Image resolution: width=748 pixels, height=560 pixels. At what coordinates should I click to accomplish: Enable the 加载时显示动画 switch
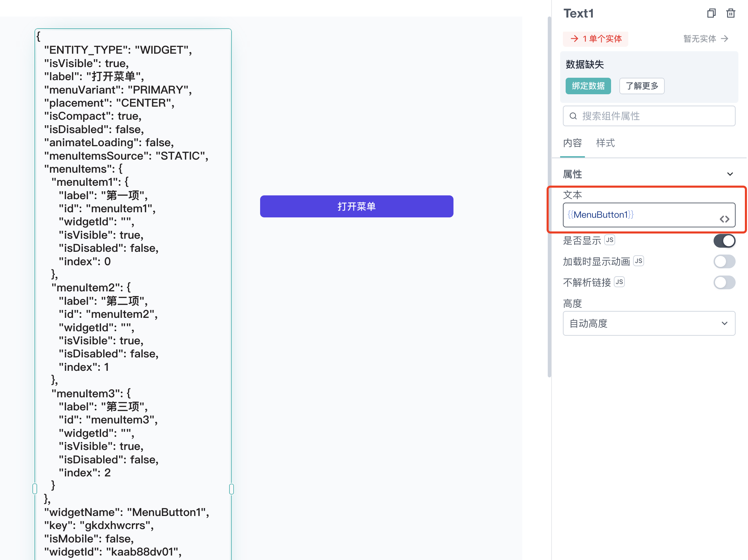tap(724, 262)
